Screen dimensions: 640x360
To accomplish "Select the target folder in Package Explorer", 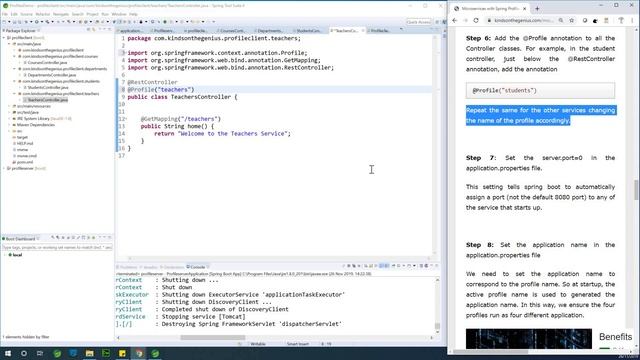I will 22,137.
